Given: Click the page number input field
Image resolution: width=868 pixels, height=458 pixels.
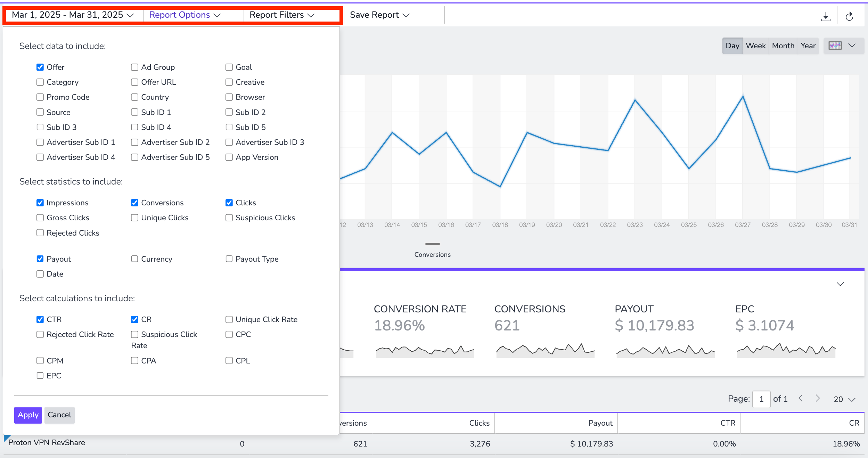Looking at the screenshot, I should [761, 399].
